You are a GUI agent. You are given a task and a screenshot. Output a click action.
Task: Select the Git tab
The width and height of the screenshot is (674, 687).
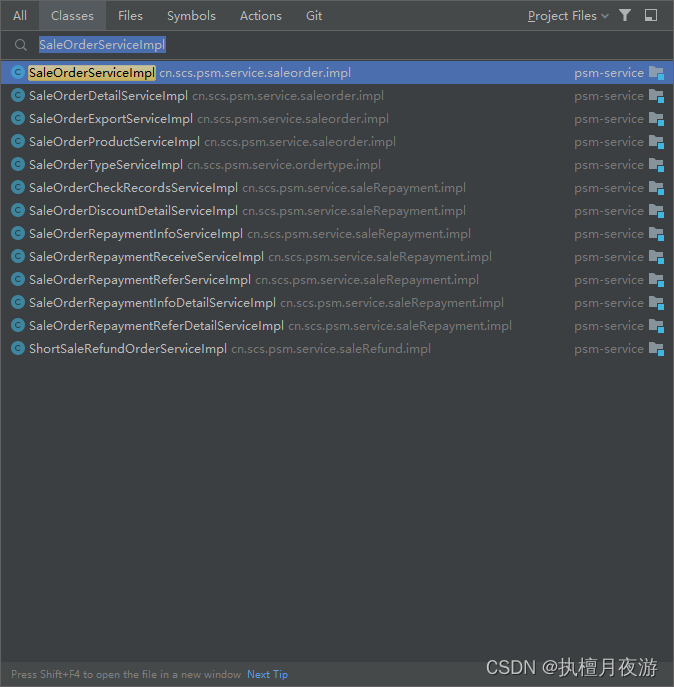[314, 16]
